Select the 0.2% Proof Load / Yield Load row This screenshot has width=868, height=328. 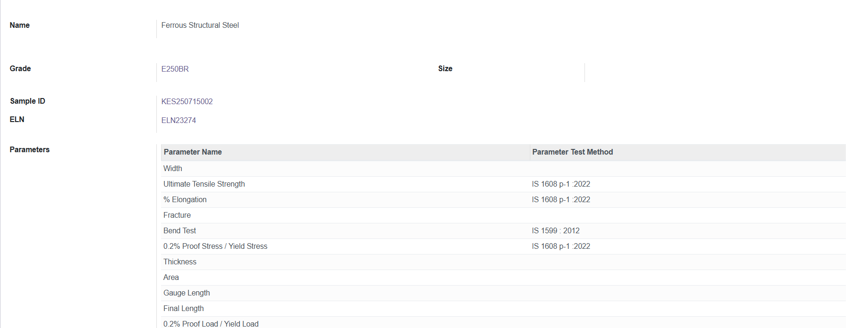tap(211, 324)
